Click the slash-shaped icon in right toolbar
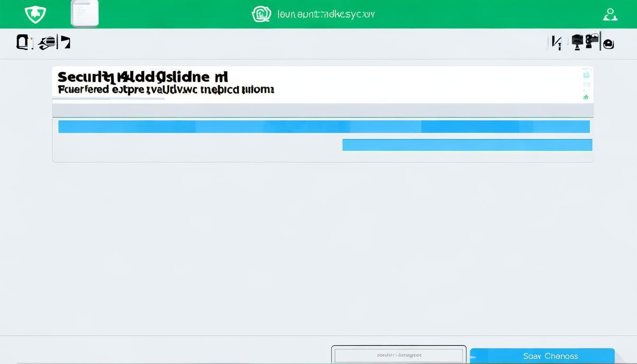The image size is (637, 364). [x=556, y=43]
